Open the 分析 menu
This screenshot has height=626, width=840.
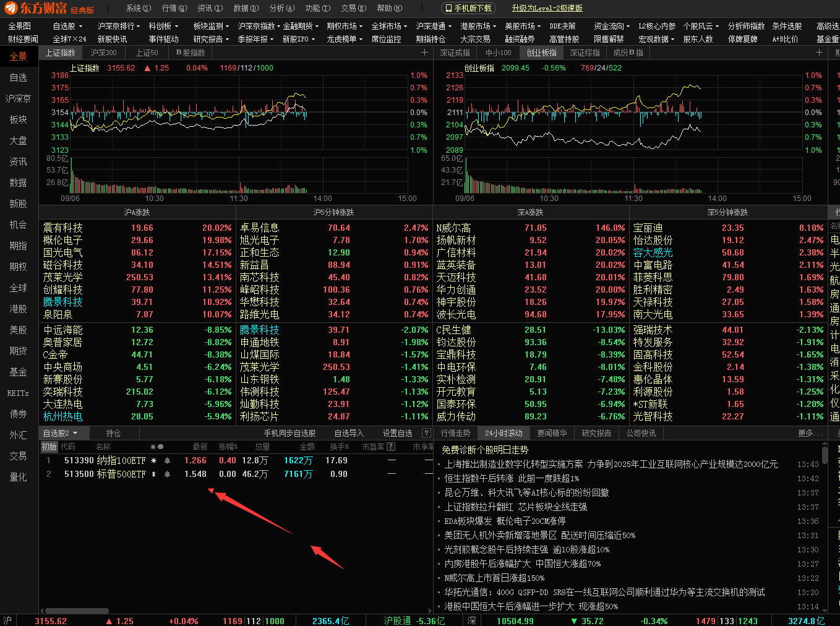281,8
